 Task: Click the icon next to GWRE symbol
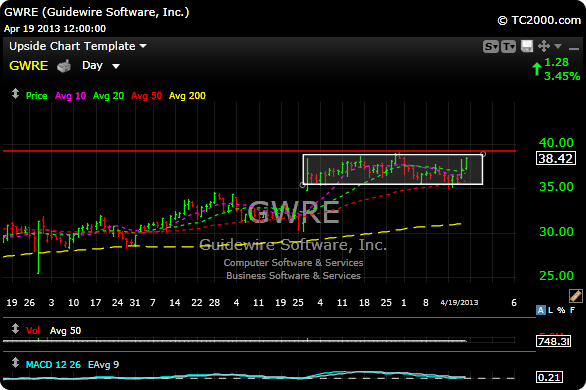[64, 66]
